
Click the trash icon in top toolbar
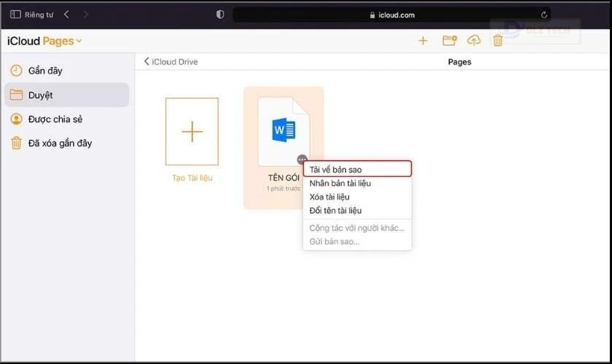[498, 40]
